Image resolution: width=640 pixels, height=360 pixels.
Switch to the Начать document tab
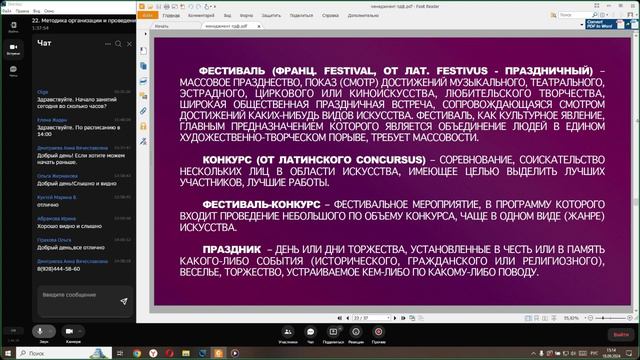[162, 26]
